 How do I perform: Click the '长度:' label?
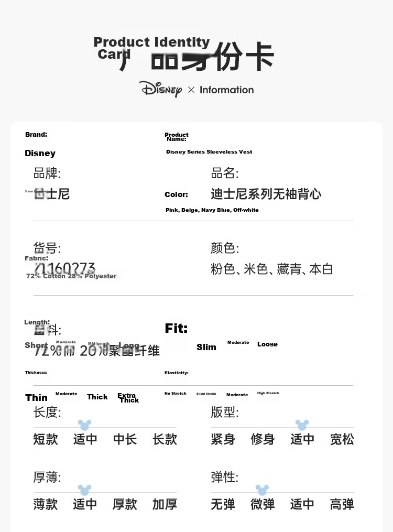point(47,412)
